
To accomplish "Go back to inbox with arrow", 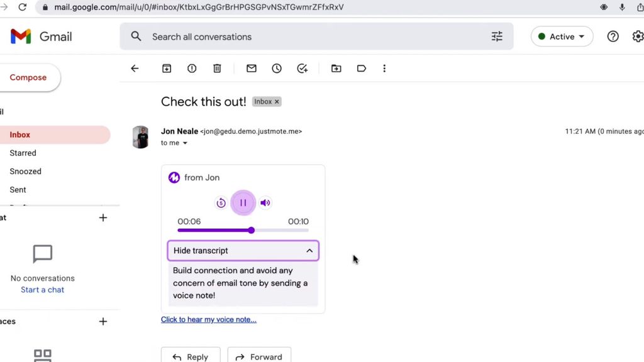I will click(x=135, y=69).
